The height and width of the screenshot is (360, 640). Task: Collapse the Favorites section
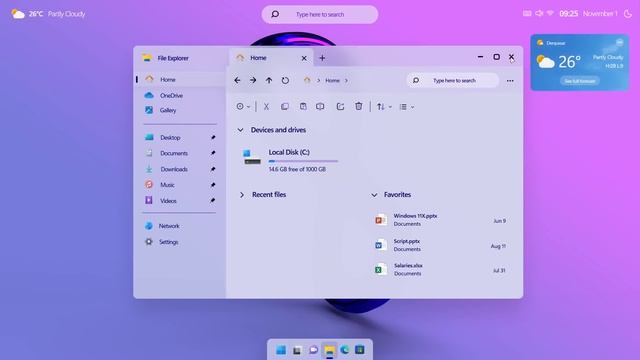click(374, 195)
